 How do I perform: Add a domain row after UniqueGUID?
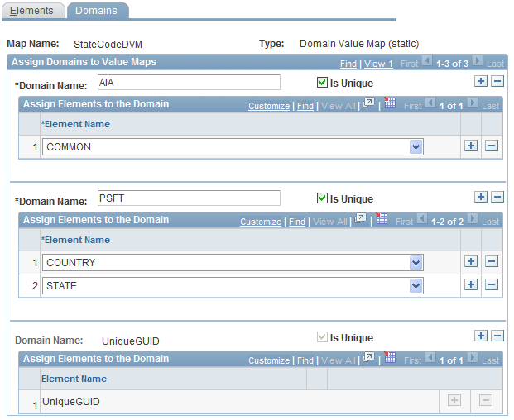tap(481, 336)
